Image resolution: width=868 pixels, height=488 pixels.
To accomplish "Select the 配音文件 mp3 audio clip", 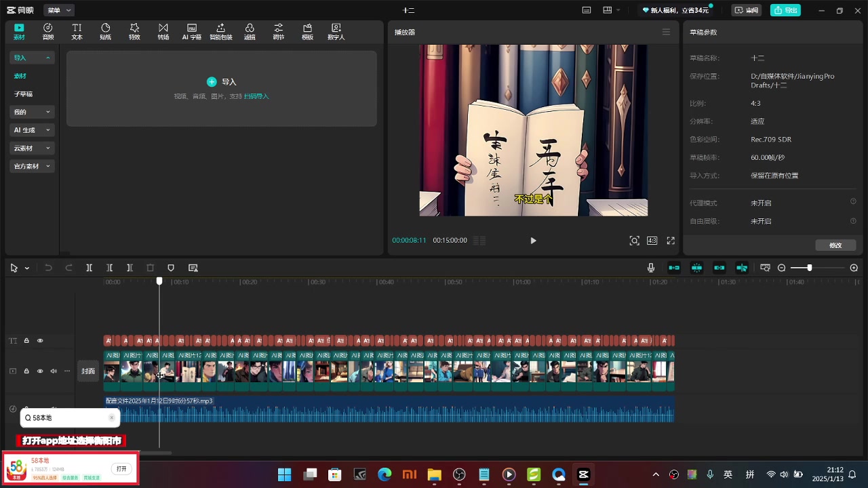I will click(x=389, y=409).
